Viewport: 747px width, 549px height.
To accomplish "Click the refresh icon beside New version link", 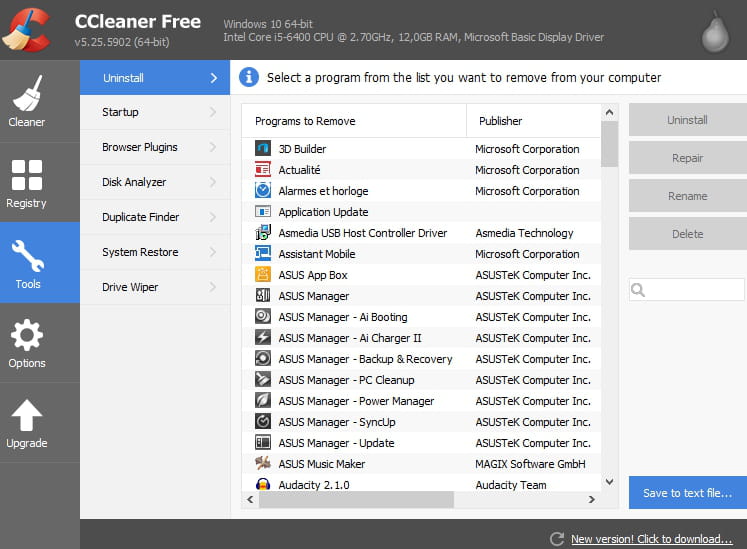I will point(556,539).
